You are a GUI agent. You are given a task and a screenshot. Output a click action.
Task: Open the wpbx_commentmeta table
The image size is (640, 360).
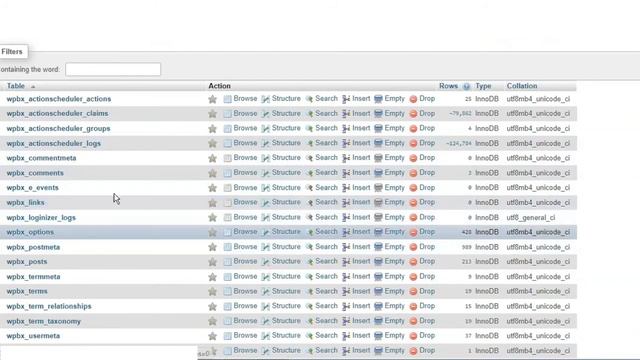click(41, 158)
